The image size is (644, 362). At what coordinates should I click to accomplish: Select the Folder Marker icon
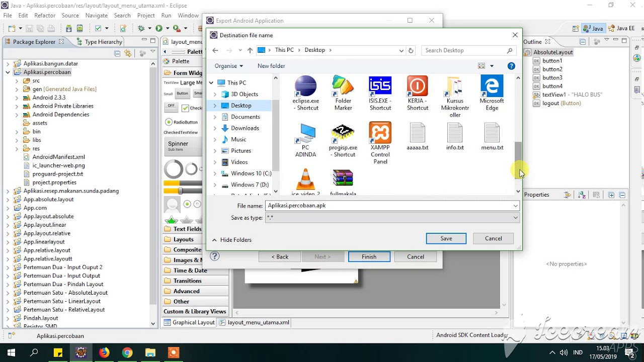point(343,94)
